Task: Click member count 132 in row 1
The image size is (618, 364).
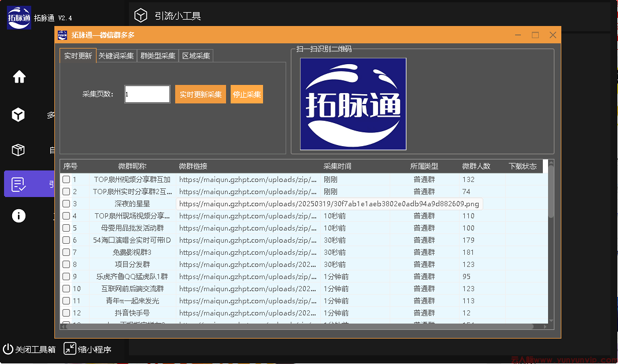Action: 468,179
